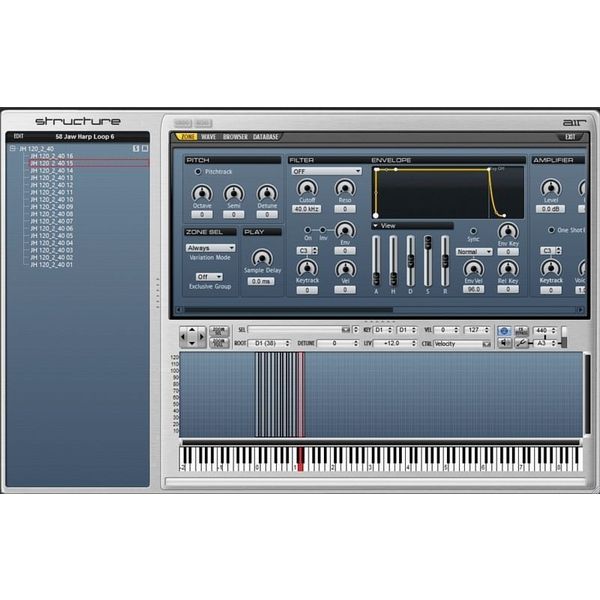Switch to the WAVE tab

tap(208, 137)
